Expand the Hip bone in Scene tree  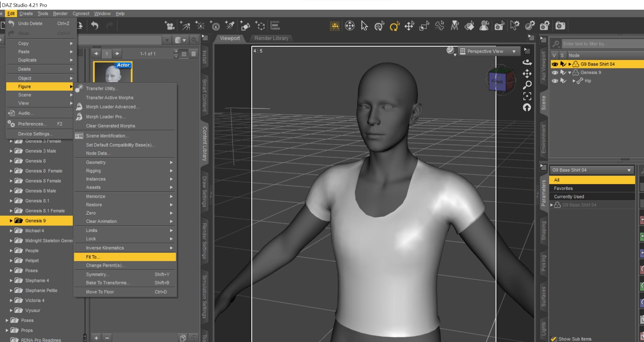pos(574,81)
